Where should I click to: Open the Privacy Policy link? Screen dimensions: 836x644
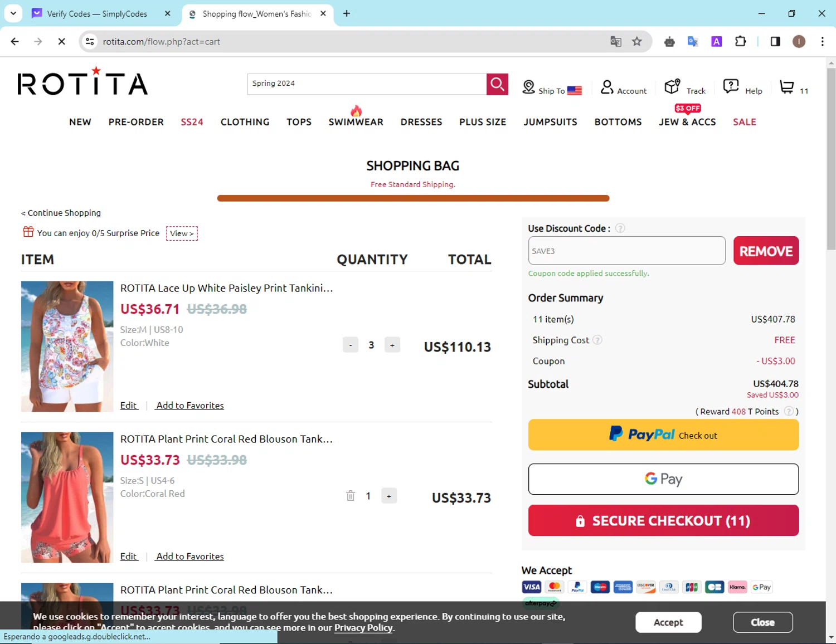tap(363, 628)
